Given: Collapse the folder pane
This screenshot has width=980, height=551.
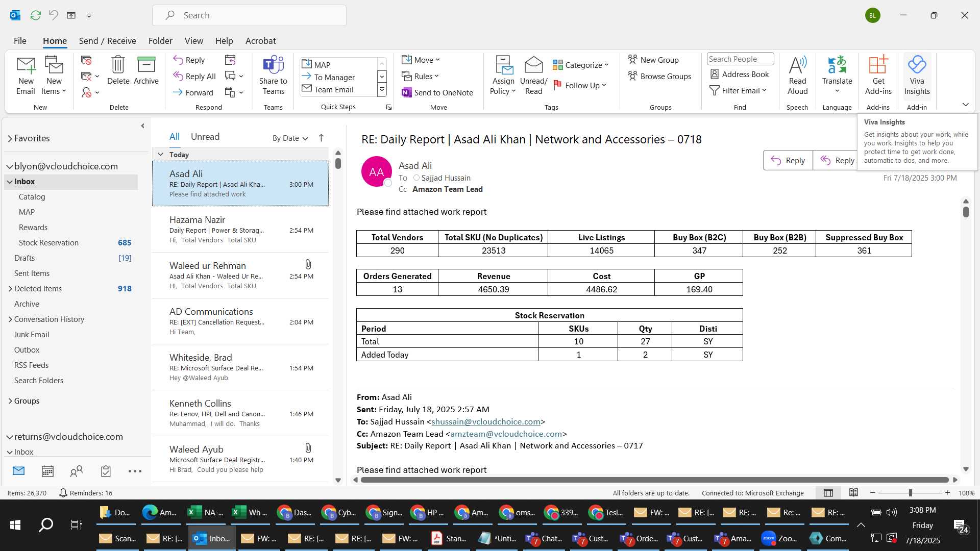Looking at the screenshot, I should tap(142, 126).
